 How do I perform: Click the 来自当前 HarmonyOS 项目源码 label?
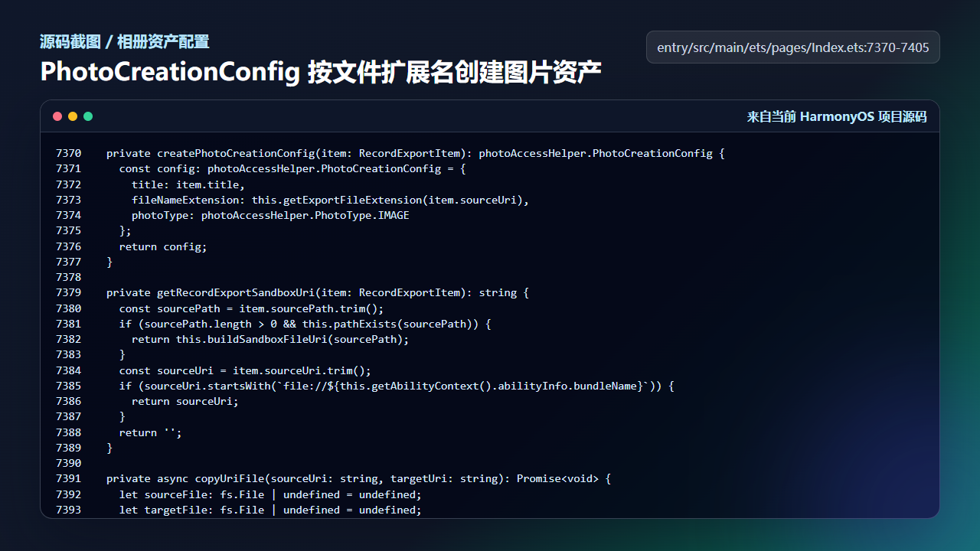(837, 117)
